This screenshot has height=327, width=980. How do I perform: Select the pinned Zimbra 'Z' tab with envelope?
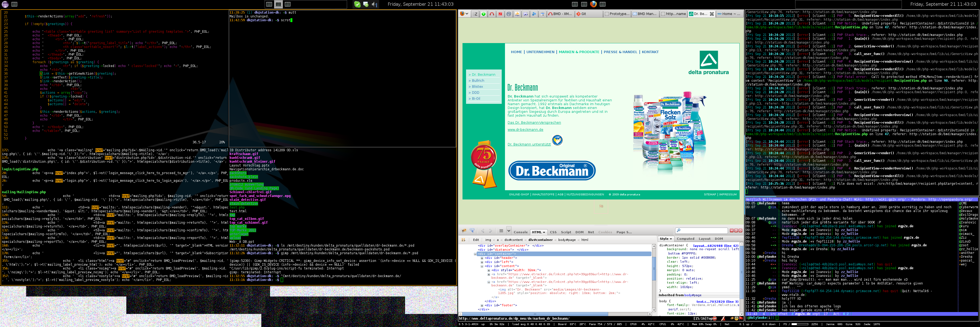(x=475, y=14)
